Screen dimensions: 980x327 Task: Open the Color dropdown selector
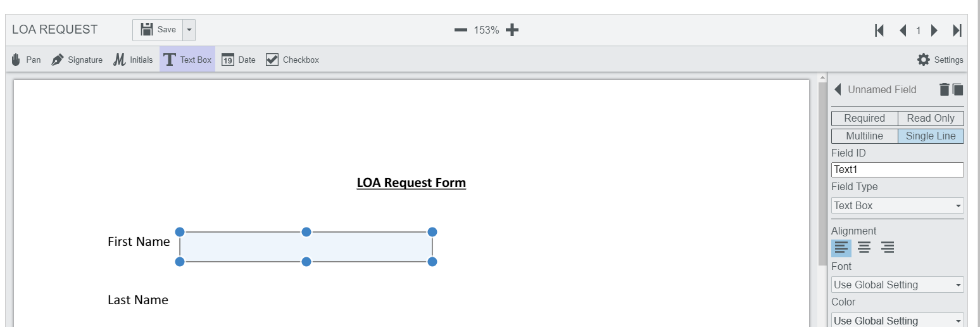pos(897,320)
